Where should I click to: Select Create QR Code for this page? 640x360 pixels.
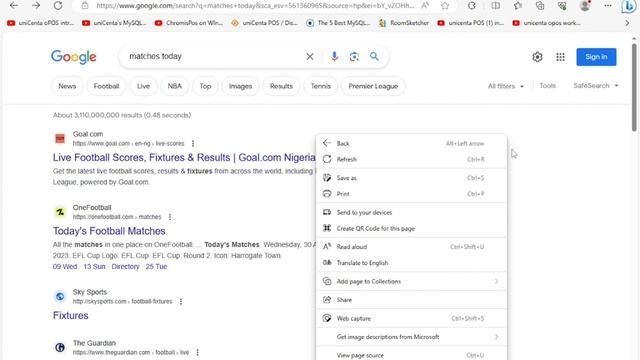(411, 229)
